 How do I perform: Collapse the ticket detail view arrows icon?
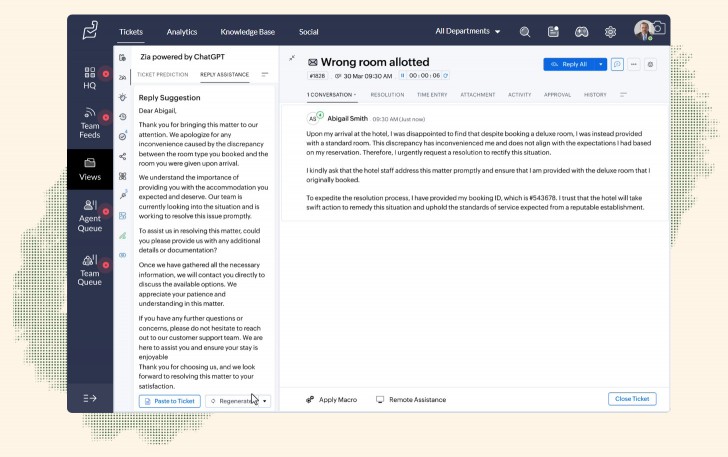292,58
